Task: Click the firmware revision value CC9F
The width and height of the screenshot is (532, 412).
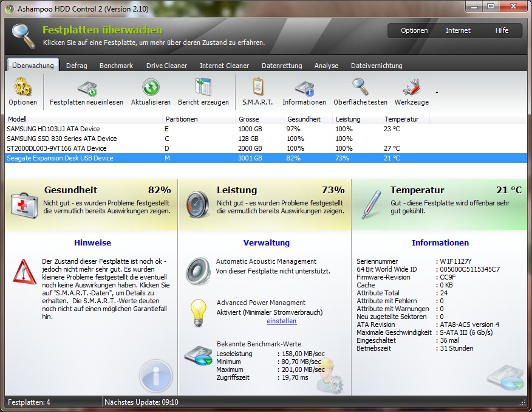Action: (x=448, y=277)
